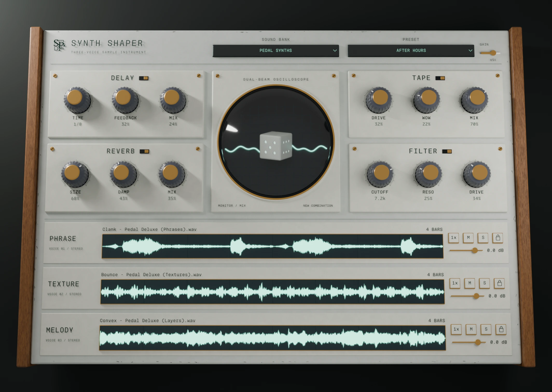
Task: Open the Preset dropdown (After Hours)
Action: [x=411, y=51]
